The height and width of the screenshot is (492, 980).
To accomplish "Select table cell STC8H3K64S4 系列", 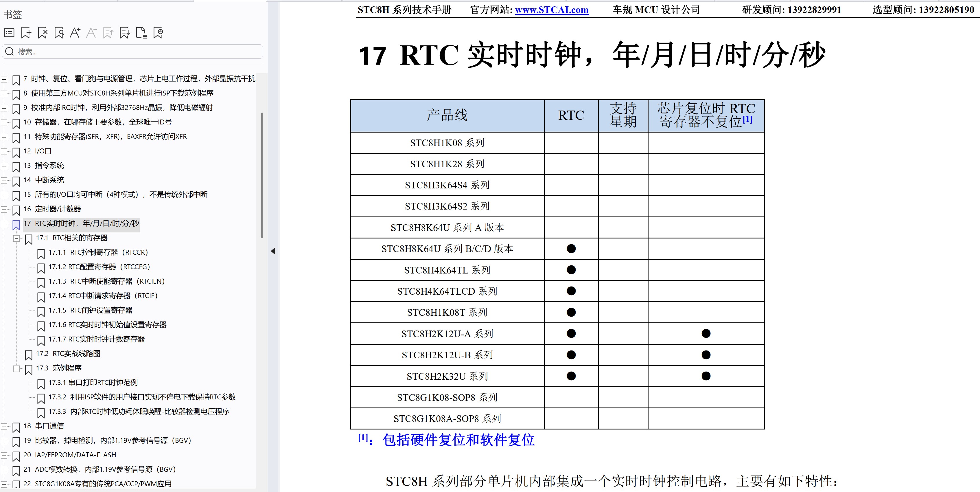I will [x=447, y=185].
